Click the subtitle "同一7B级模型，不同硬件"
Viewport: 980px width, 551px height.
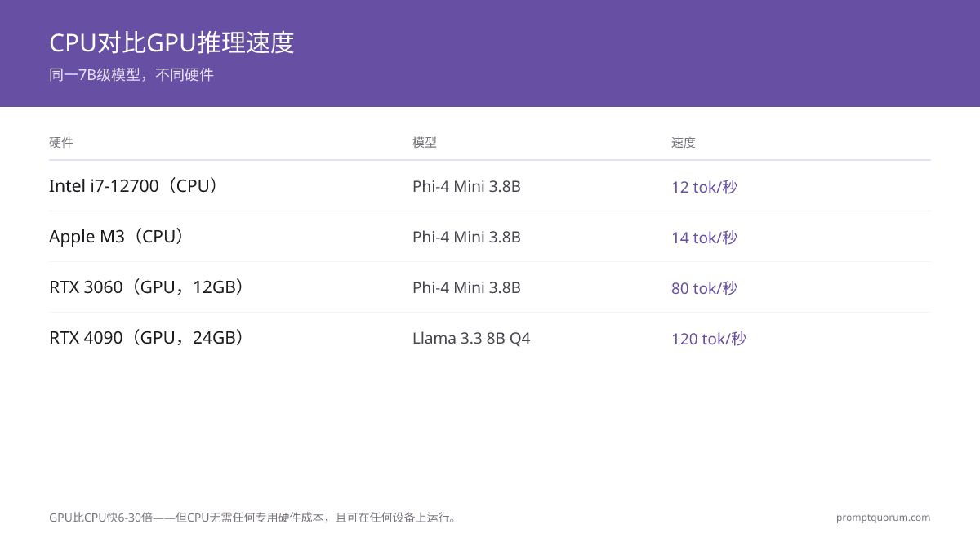pos(131,75)
